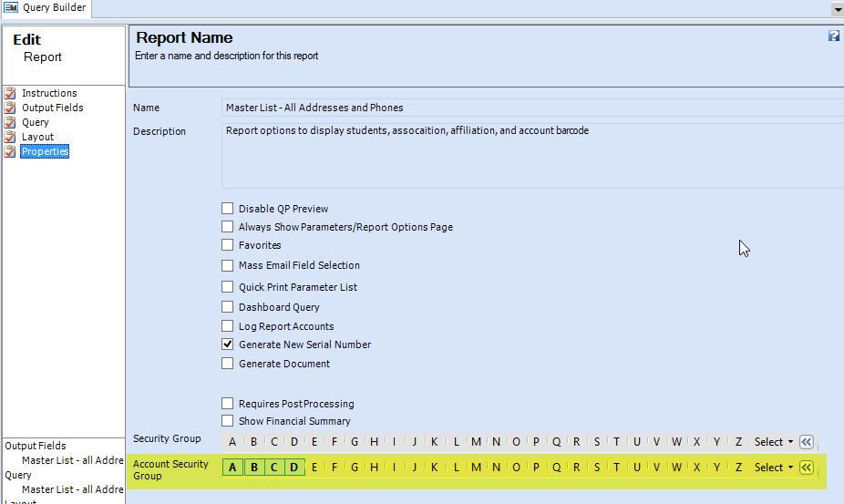Click the Instructions checklist icon
This screenshot has width=844, height=504.
(x=10, y=93)
